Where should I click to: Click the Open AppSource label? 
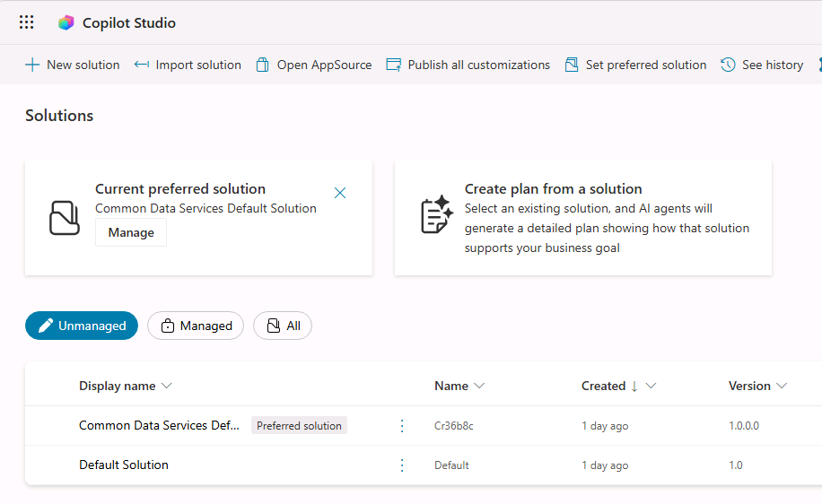click(x=324, y=65)
